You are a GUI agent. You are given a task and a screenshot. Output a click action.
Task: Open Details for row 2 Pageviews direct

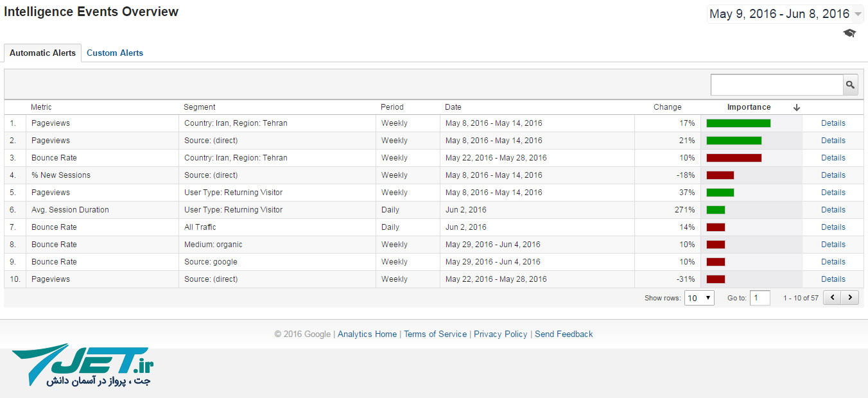[833, 141]
